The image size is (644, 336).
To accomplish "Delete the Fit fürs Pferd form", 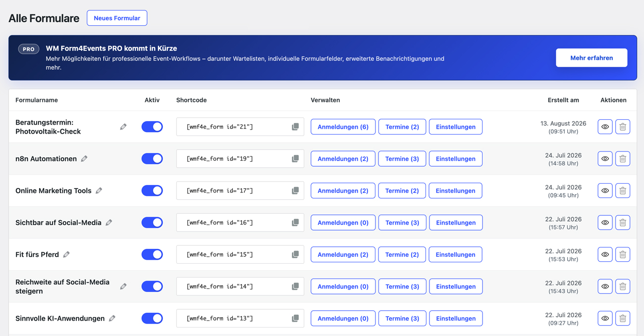I will pyautogui.click(x=623, y=254).
